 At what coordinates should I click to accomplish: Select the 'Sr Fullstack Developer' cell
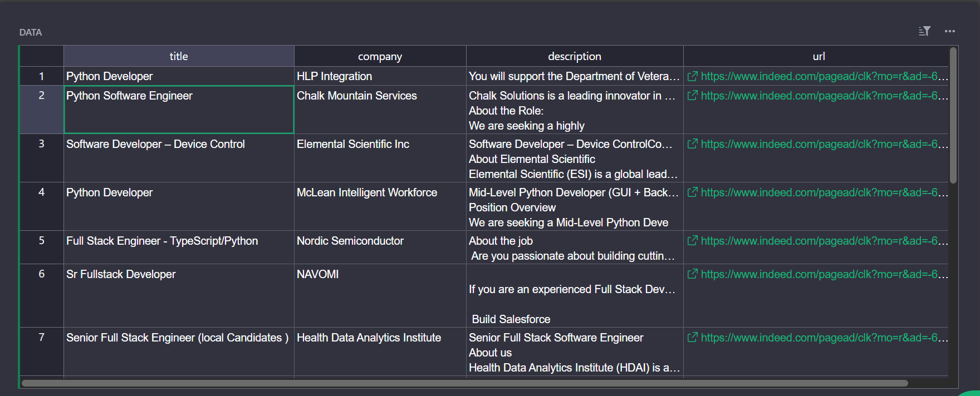point(179,295)
